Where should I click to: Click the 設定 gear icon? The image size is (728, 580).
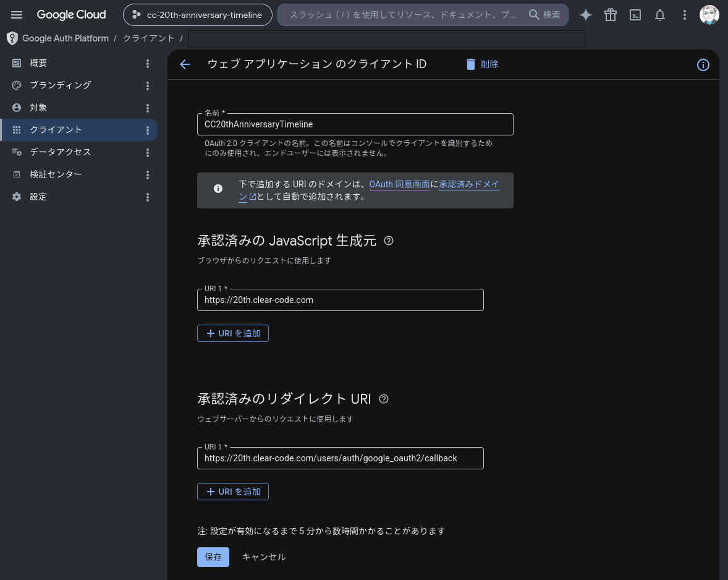pyautogui.click(x=17, y=197)
